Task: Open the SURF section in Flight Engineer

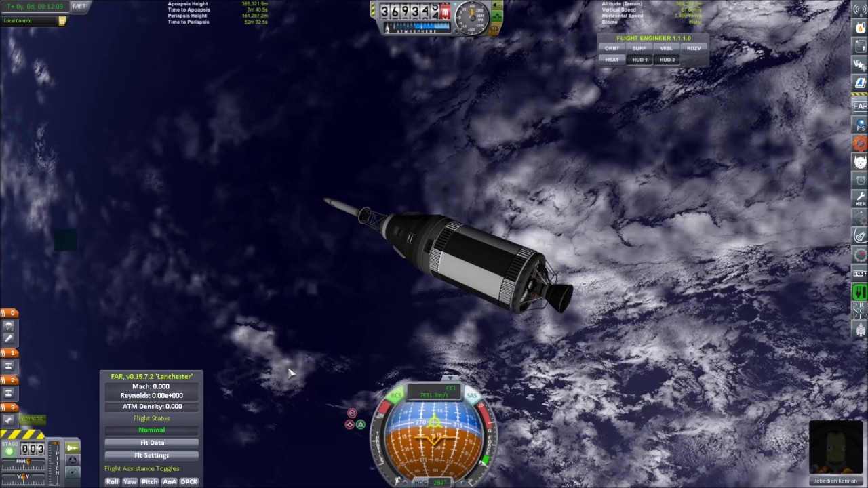Action: coord(639,49)
